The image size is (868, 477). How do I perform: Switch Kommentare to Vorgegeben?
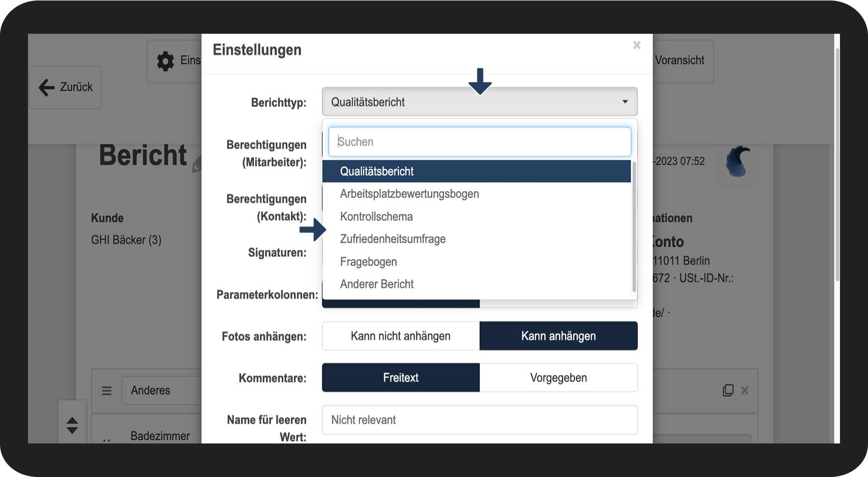pyautogui.click(x=558, y=378)
